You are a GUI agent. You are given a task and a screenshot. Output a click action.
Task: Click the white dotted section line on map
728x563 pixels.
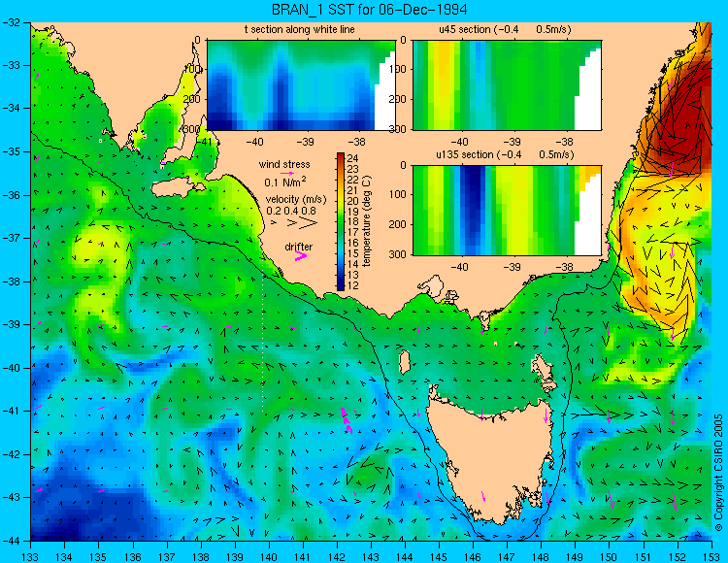point(263,334)
